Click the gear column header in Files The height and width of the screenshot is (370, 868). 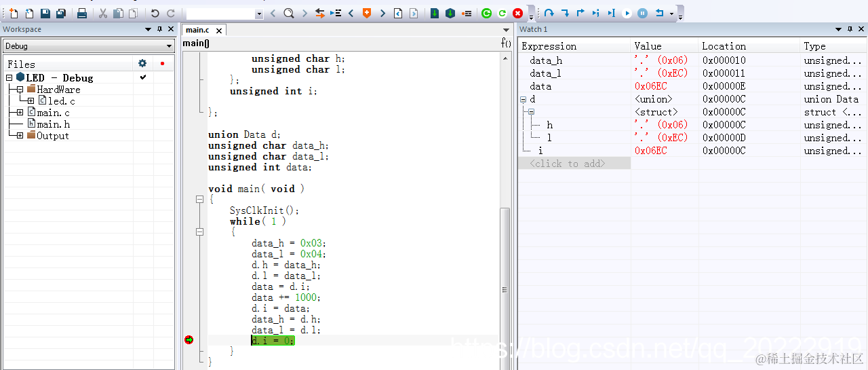pyautogui.click(x=142, y=63)
